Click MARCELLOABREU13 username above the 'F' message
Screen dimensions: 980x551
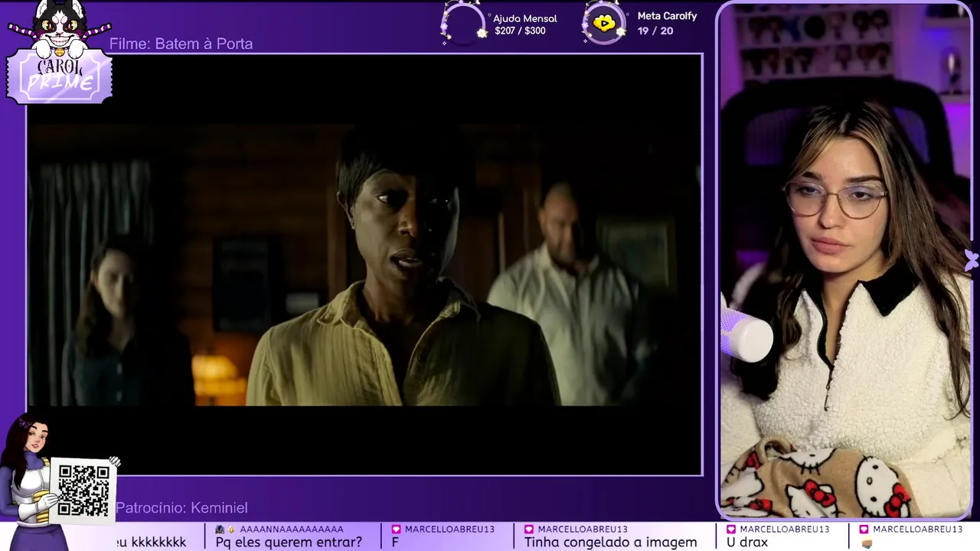(449, 530)
